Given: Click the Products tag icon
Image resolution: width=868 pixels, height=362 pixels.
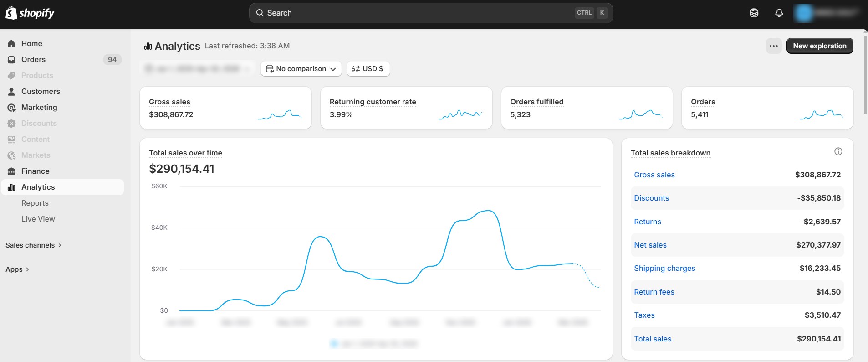Looking at the screenshot, I should click(x=12, y=75).
